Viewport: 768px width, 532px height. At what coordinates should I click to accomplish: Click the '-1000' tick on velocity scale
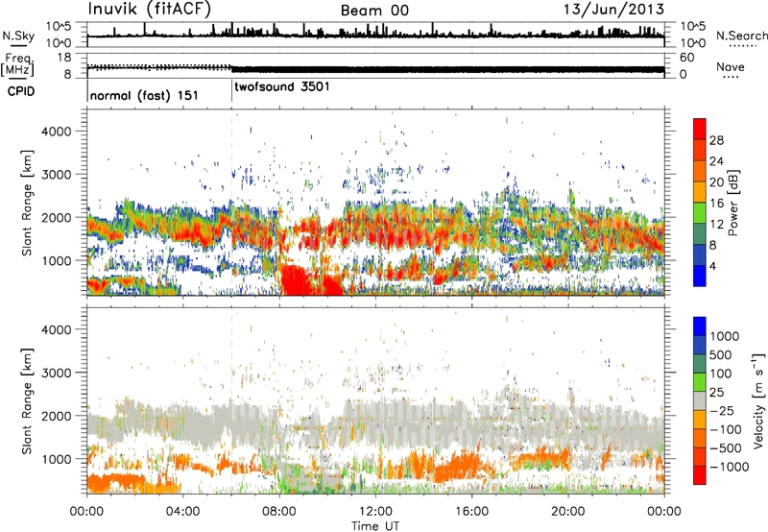click(729, 467)
